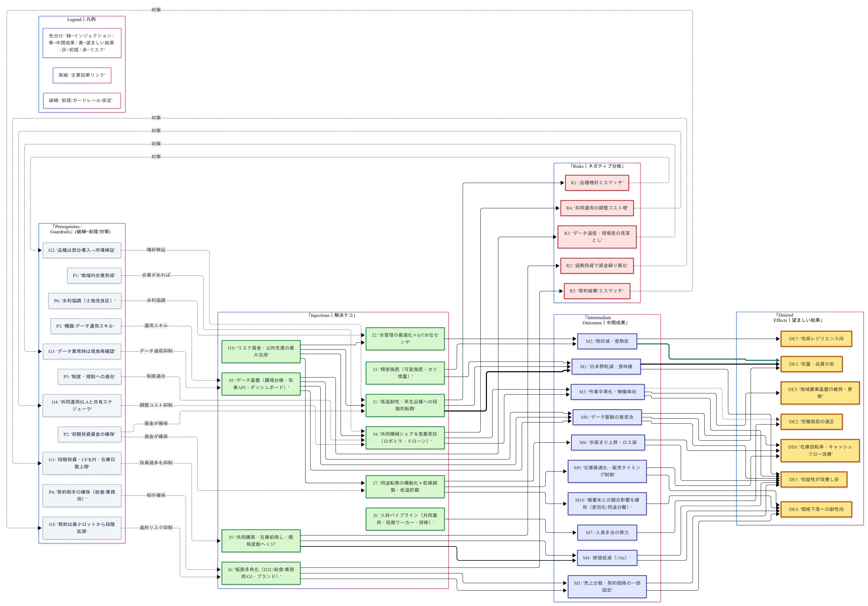Select I1 高温耐性・早生品種への段階的転換 node
Viewport: 868px width, 606px height.
[405, 406]
